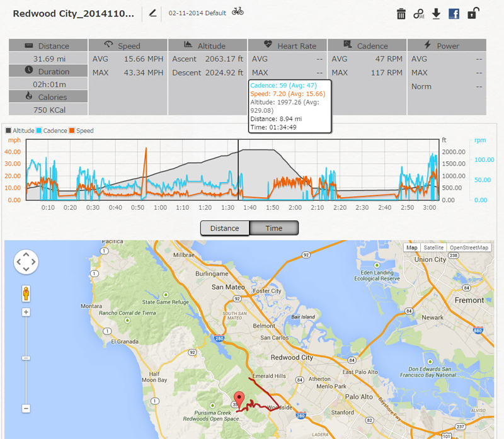Click the 31.69 mi distance value
The width and height of the screenshot is (504, 439).
click(x=50, y=59)
